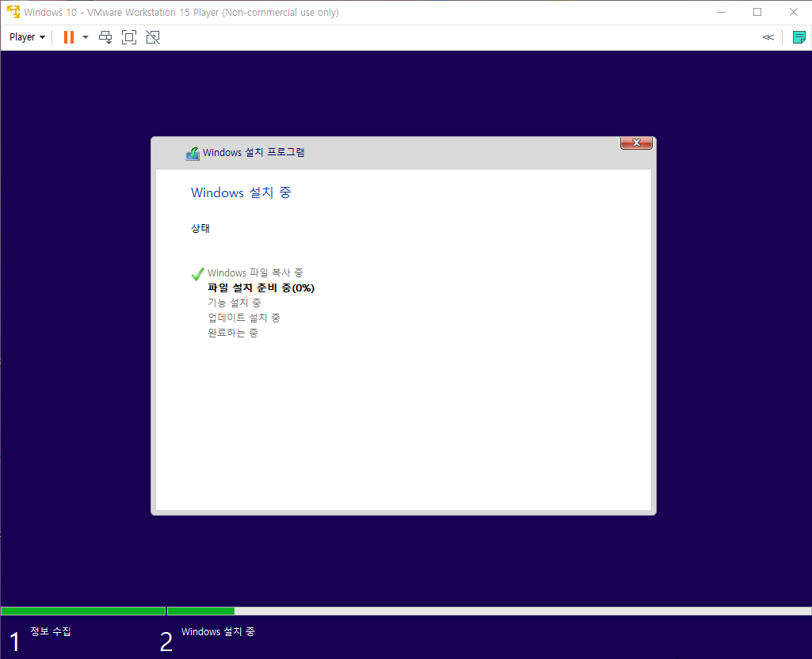This screenshot has width=812, height=659.
Task: Click '파일 설치 준비 중(0%)' status
Action: click(261, 288)
